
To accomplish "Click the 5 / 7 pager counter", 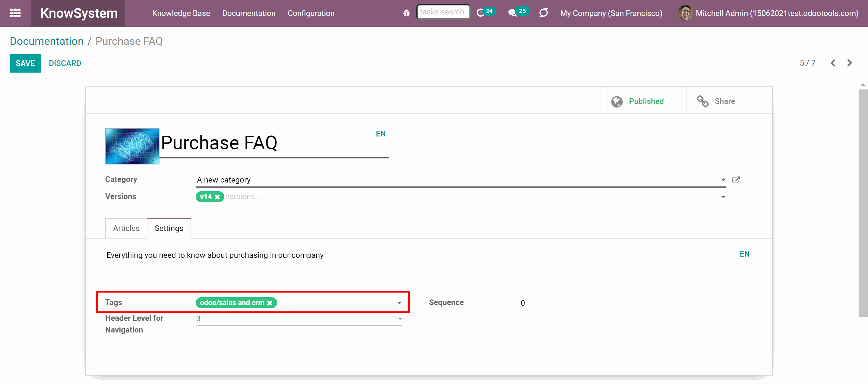I will pos(807,63).
